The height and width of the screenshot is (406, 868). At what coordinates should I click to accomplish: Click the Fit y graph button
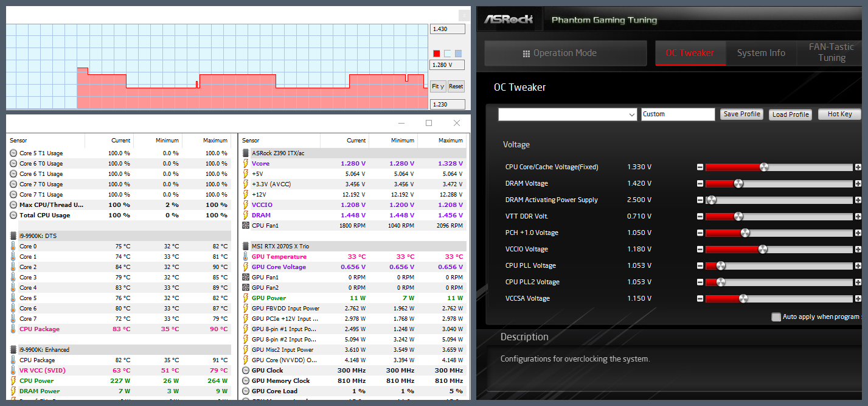coord(437,86)
